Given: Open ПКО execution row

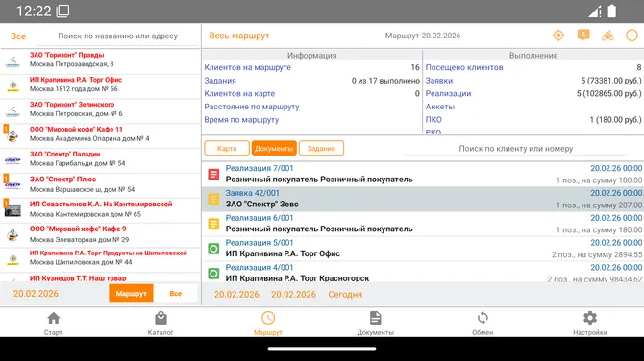Looking at the screenshot, I should [533, 120].
